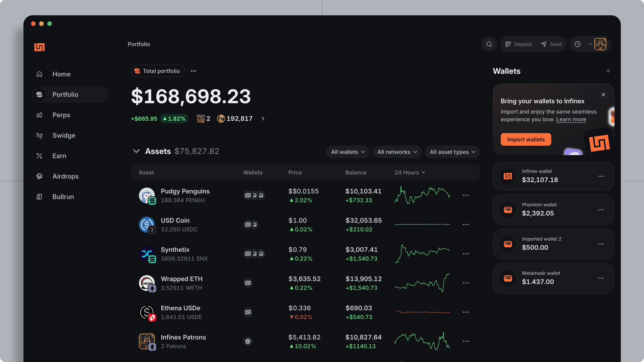Open Metamask wallet options menu
644x362 pixels.
(x=601, y=278)
